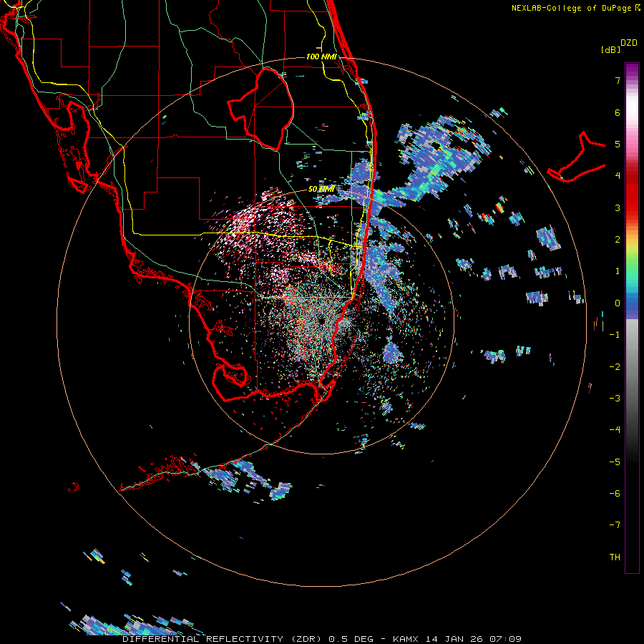The width and height of the screenshot is (644, 644).
Task: Click the DZD product label above the scale
Action: point(629,43)
